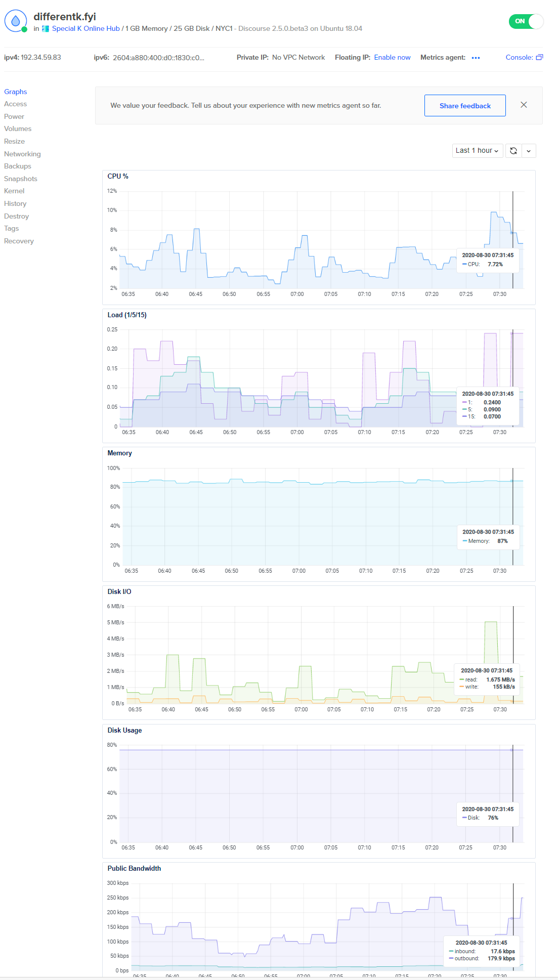Open the Power sidebar item
Image resolution: width=558 pixels, height=980 pixels.
14,116
